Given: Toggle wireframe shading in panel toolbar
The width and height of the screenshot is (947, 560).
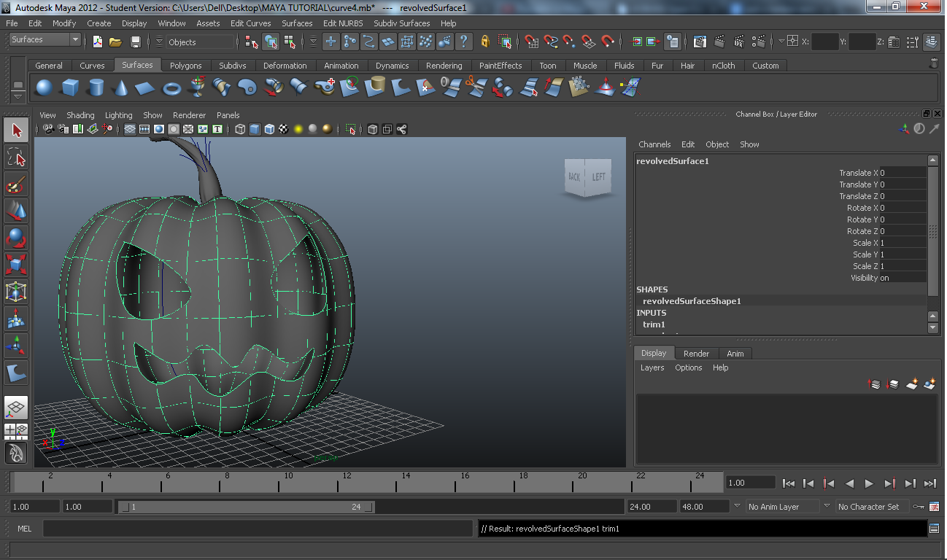Looking at the screenshot, I should tap(240, 129).
